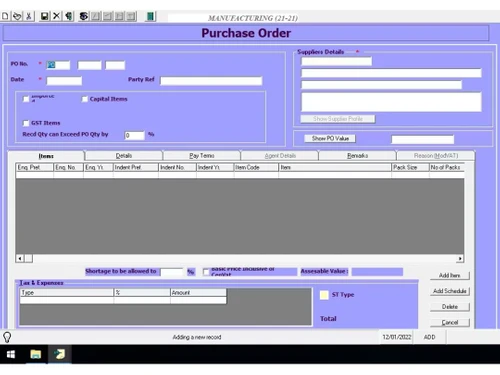The image size is (500, 375).
Task: Click the eye preview toolbar icon
Action: (84, 16)
